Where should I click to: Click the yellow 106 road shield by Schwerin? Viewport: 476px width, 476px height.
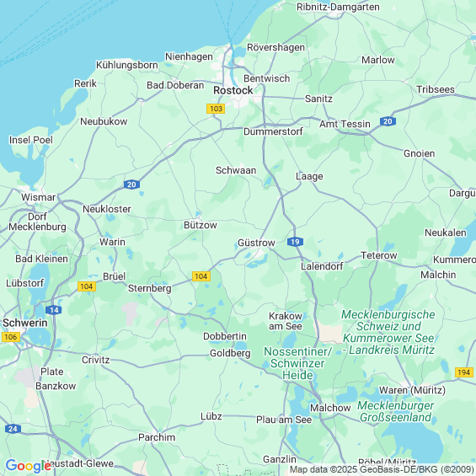point(11,337)
